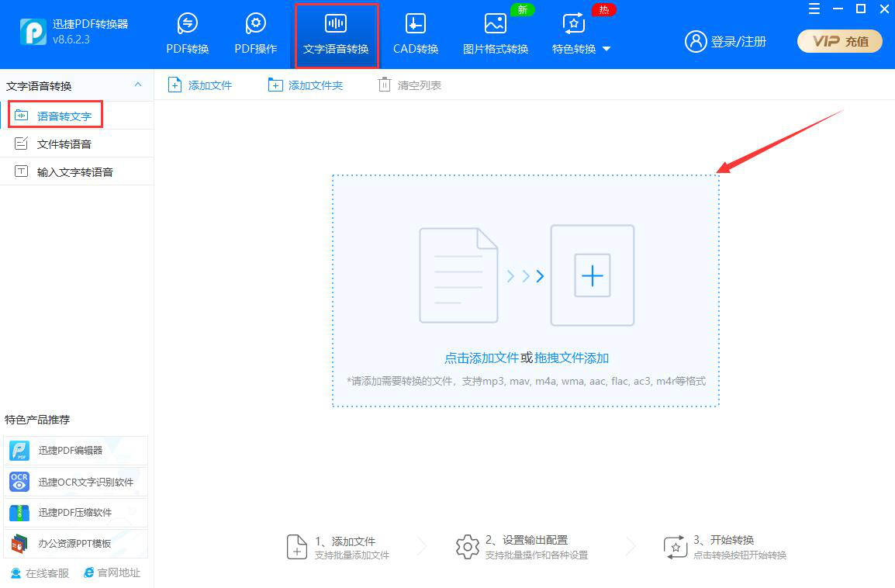Click 清空列表 to clear list
This screenshot has height=588, width=895.
pyautogui.click(x=409, y=85)
